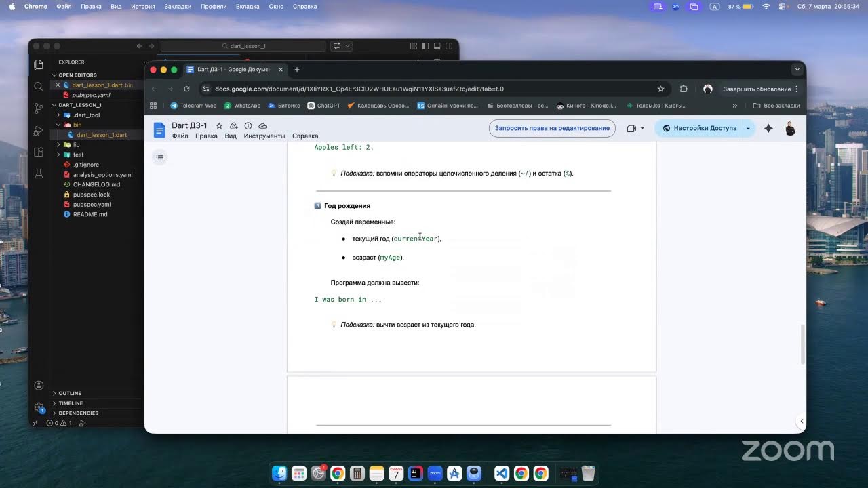This screenshot has width=868, height=488.
Task: Open Chrome tab search dropdown
Action: point(797,69)
